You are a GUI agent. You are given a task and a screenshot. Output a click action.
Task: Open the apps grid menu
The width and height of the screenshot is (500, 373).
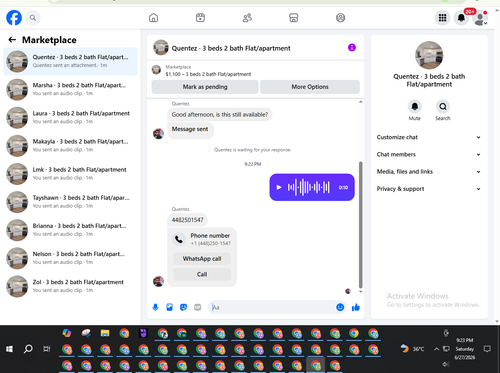pyautogui.click(x=442, y=18)
